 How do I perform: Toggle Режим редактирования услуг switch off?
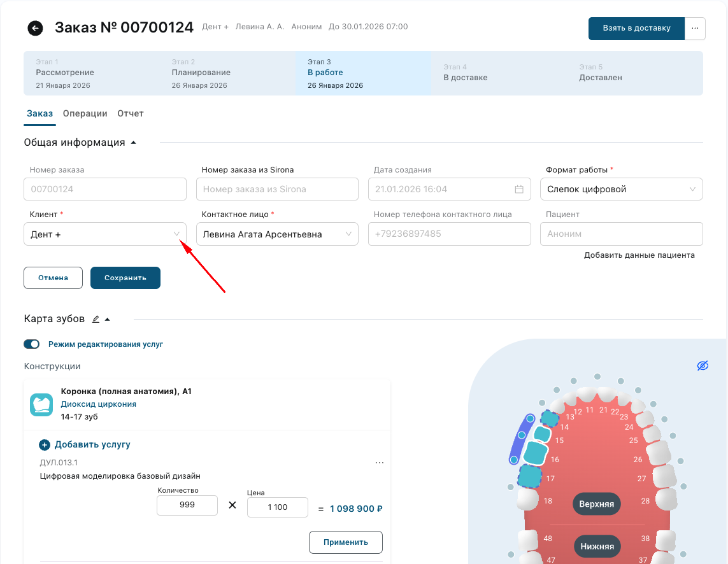coord(32,344)
